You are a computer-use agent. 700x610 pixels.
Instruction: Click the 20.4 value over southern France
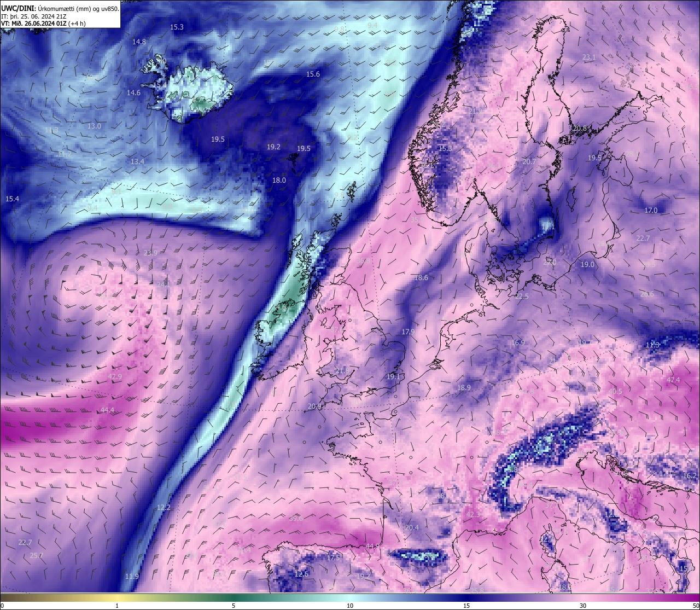point(412,527)
